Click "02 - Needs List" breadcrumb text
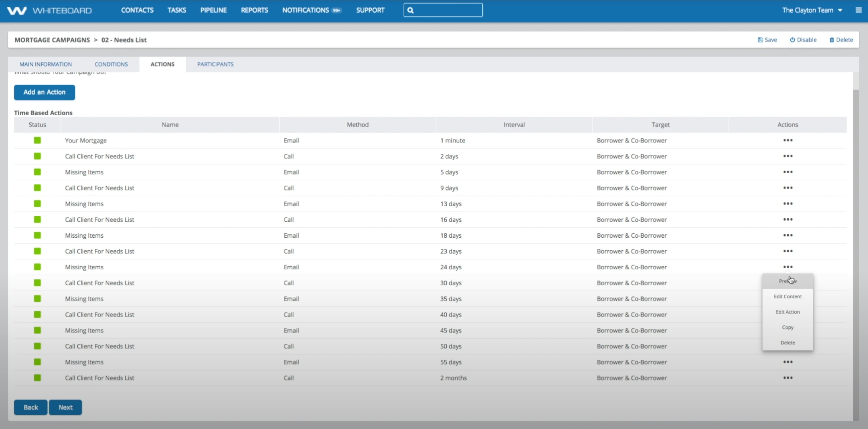This screenshot has width=868, height=429. pyautogui.click(x=124, y=40)
